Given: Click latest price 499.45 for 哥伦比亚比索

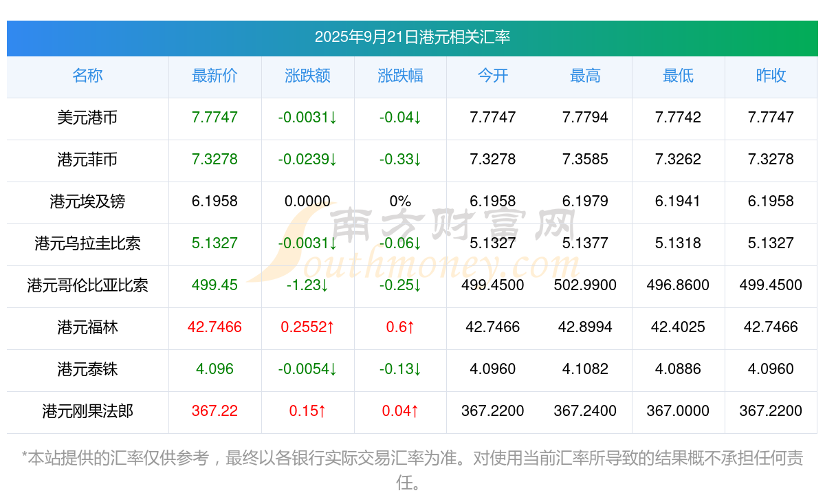Looking at the screenshot, I should 215,285.
